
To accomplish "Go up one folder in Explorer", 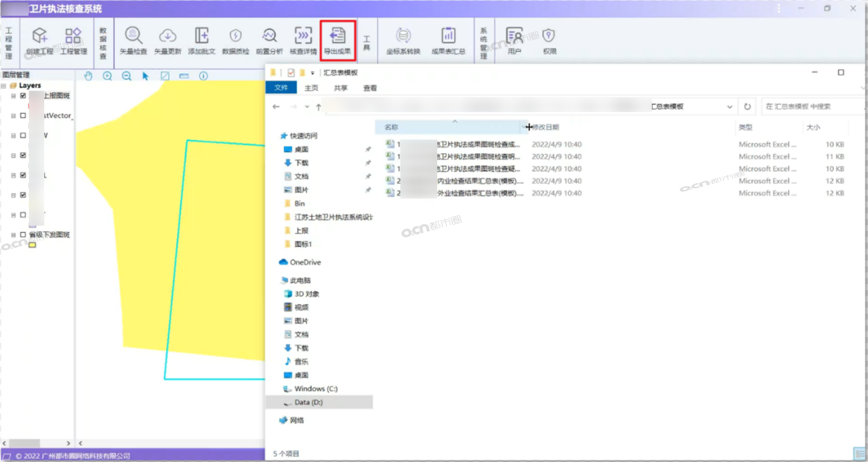I will pyautogui.click(x=319, y=107).
